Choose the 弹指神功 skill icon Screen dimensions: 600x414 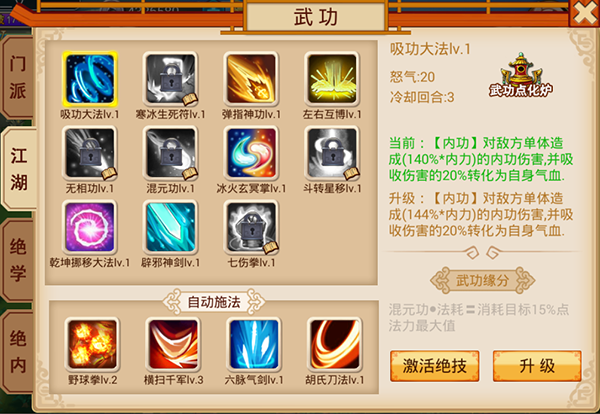point(251,79)
